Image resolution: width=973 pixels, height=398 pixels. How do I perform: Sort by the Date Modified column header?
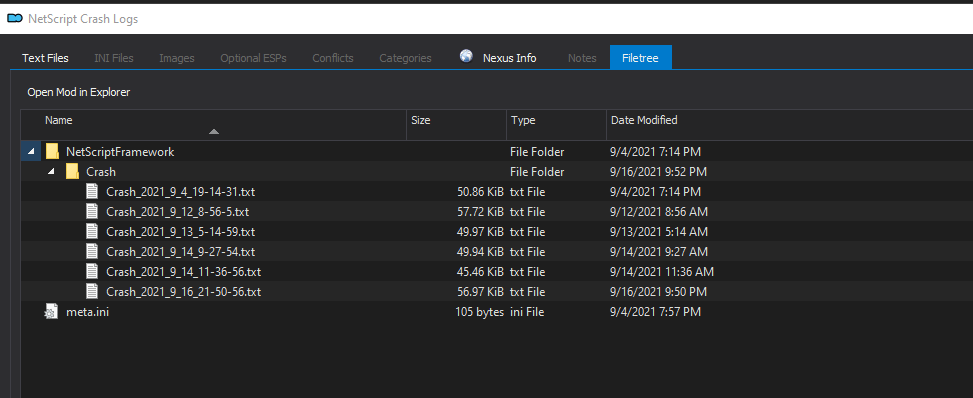[789, 125]
